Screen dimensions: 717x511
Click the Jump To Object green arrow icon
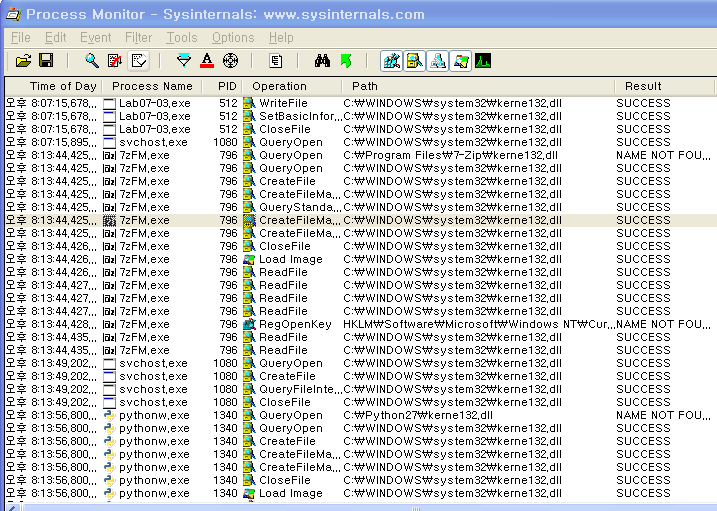point(346,60)
